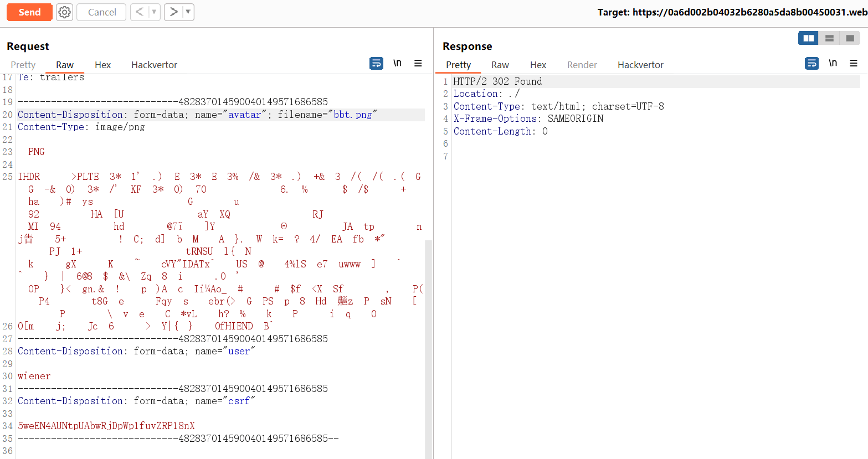
Task: Switch to side-by-side split layout
Action: [809, 38]
